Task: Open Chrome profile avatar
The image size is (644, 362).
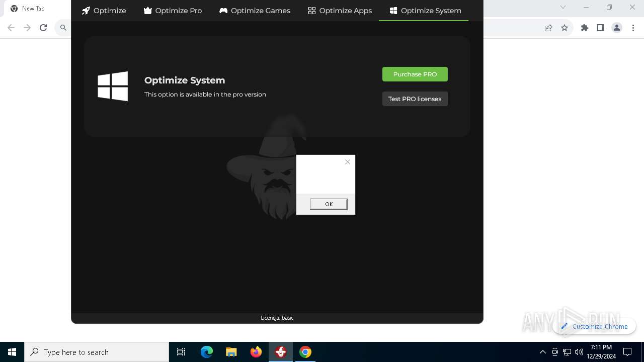Action: click(x=617, y=28)
